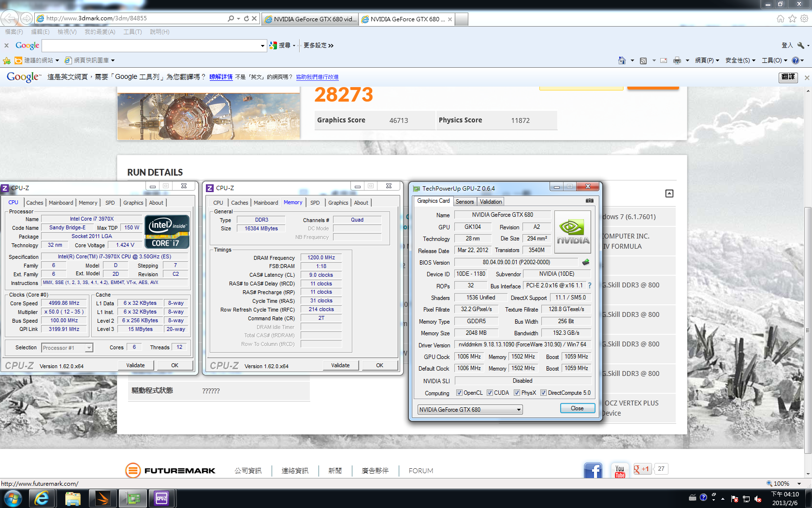The height and width of the screenshot is (508, 812).
Task: Click the CPU-Z taskbar icon
Action: [x=161, y=498]
